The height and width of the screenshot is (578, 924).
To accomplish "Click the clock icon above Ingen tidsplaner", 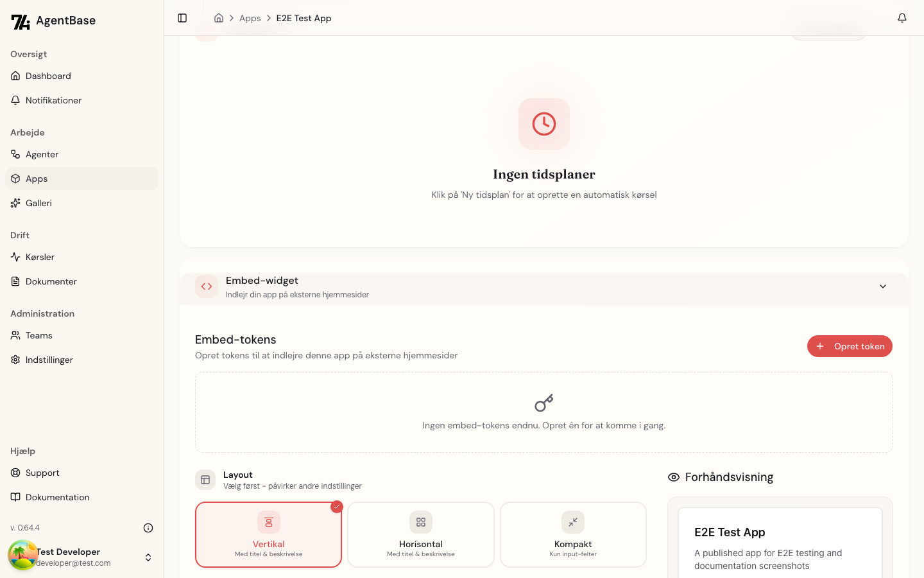I will (x=544, y=124).
